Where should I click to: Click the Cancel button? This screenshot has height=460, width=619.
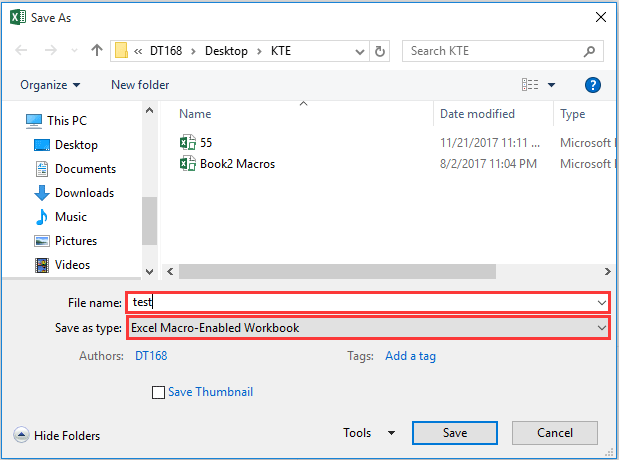555,433
